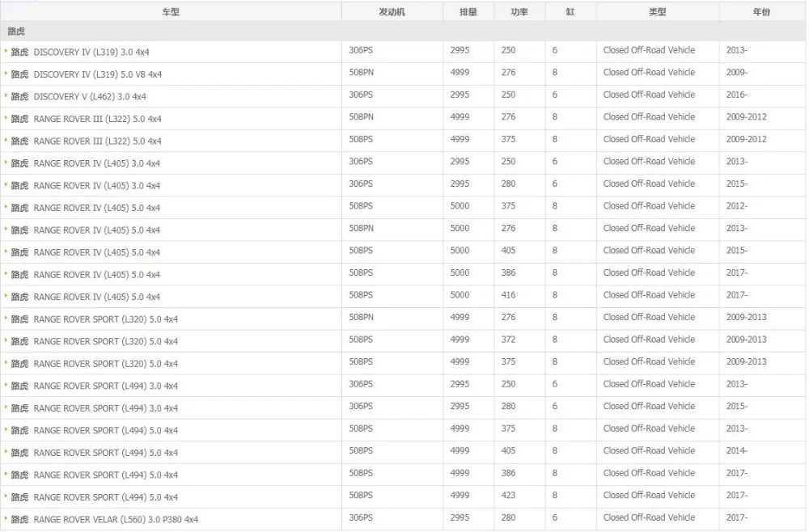Image resolution: width=809 pixels, height=532 pixels.
Task: Select the year cell 2014-
Action: click(x=737, y=450)
